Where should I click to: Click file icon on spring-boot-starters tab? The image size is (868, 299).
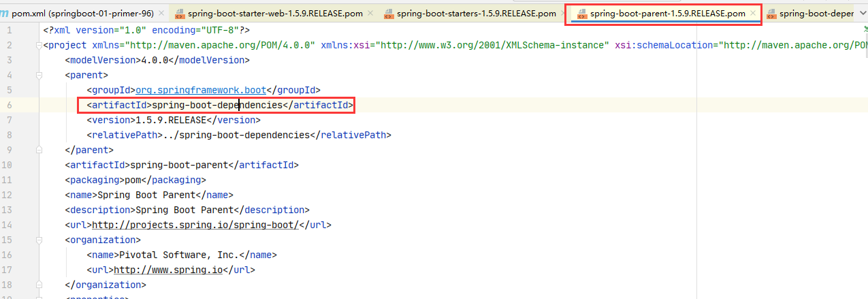[x=389, y=14]
